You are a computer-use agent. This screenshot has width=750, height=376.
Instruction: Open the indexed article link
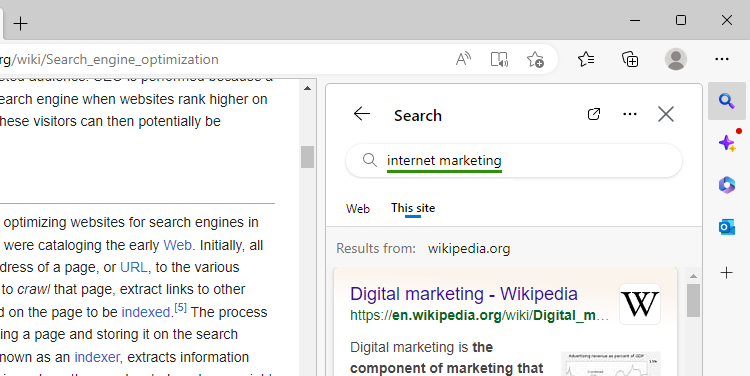(146, 312)
